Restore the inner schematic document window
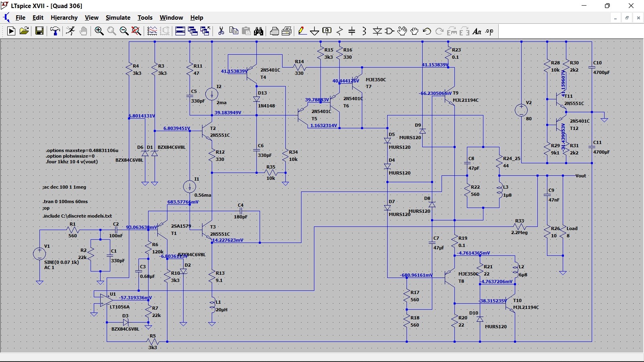This screenshot has height=362, width=644. pyautogui.click(x=627, y=18)
